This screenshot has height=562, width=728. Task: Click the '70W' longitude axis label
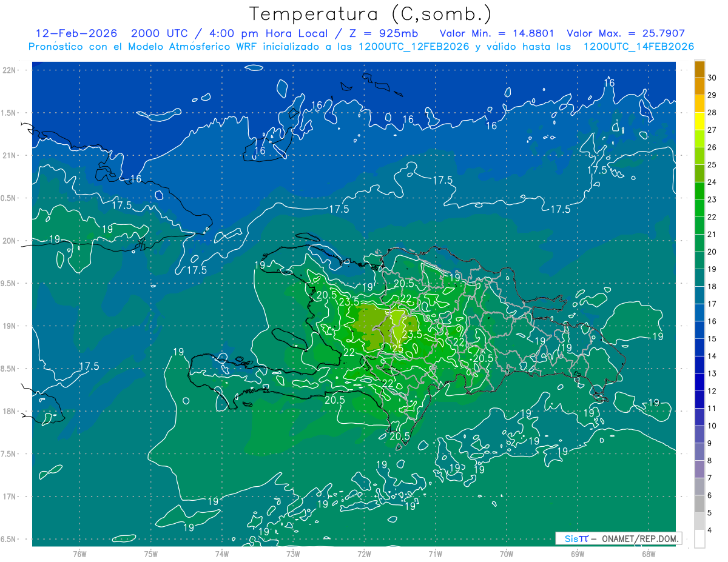click(507, 554)
